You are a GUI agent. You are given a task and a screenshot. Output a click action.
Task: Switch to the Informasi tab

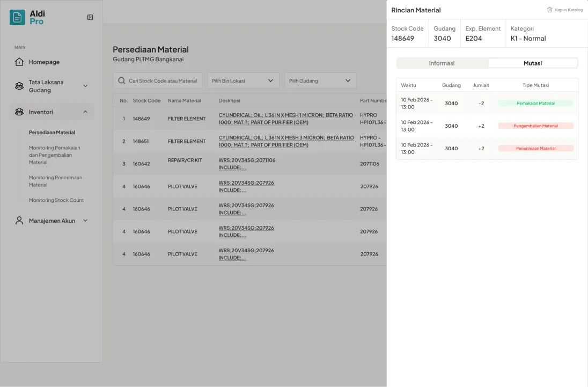[x=442, y=63]
